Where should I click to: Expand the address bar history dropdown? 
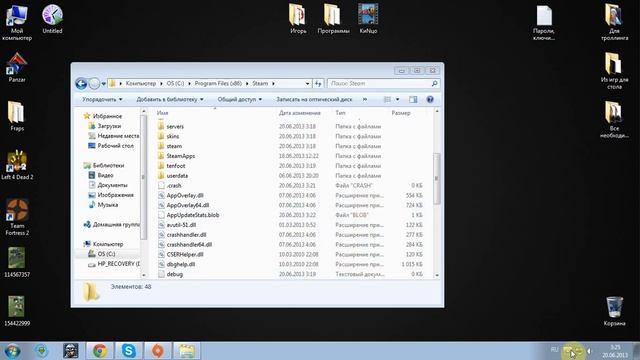coord(307,84)
